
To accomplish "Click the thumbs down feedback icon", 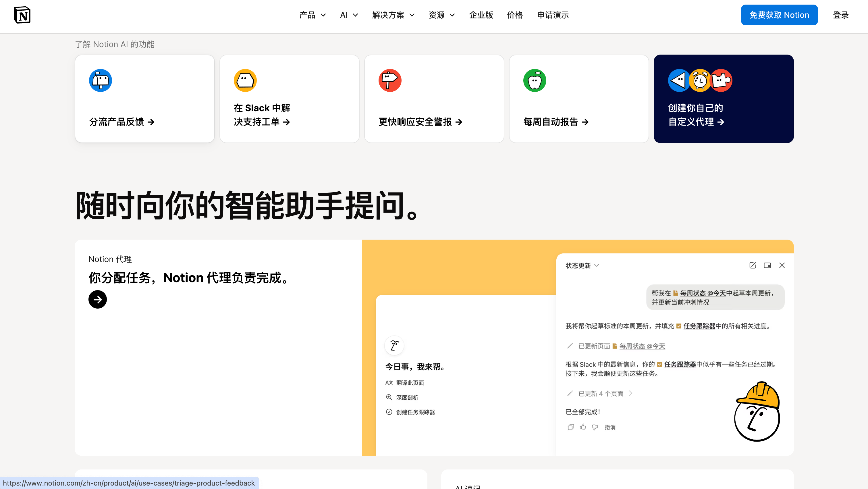I will [x=595, y=427].
